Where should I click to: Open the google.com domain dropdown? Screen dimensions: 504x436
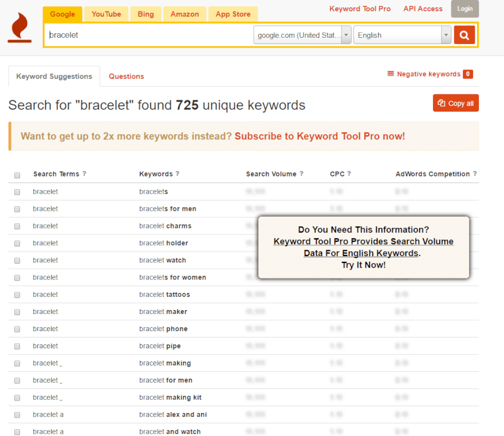pyautogui.click(x=346, y=35)
